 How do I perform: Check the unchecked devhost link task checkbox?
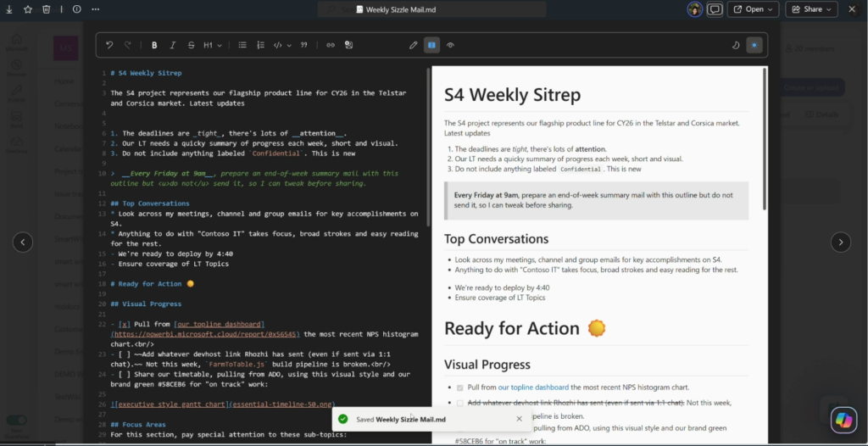click(x=460, y=403)
